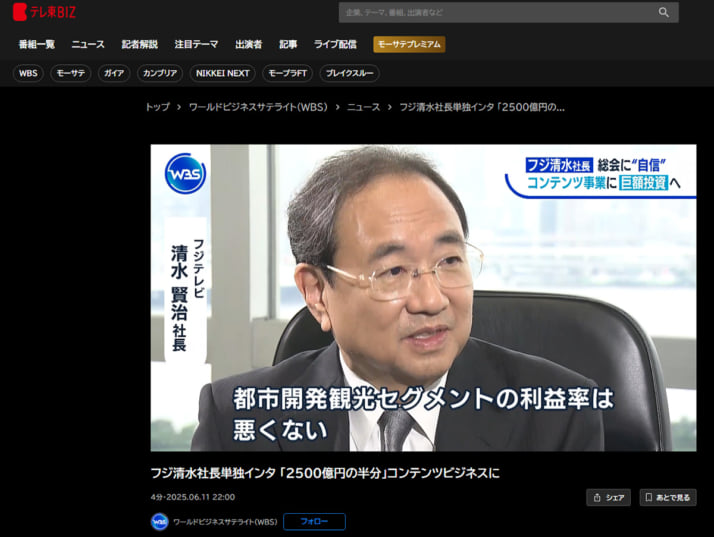Focus the search input field

(x=508, y=12)
